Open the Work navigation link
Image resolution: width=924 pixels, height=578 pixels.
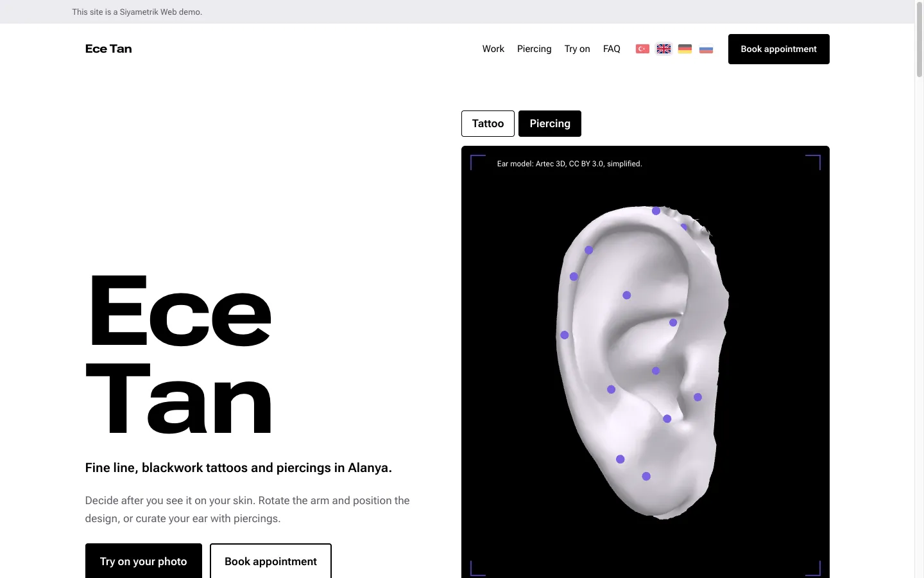(x=493, y=49)
